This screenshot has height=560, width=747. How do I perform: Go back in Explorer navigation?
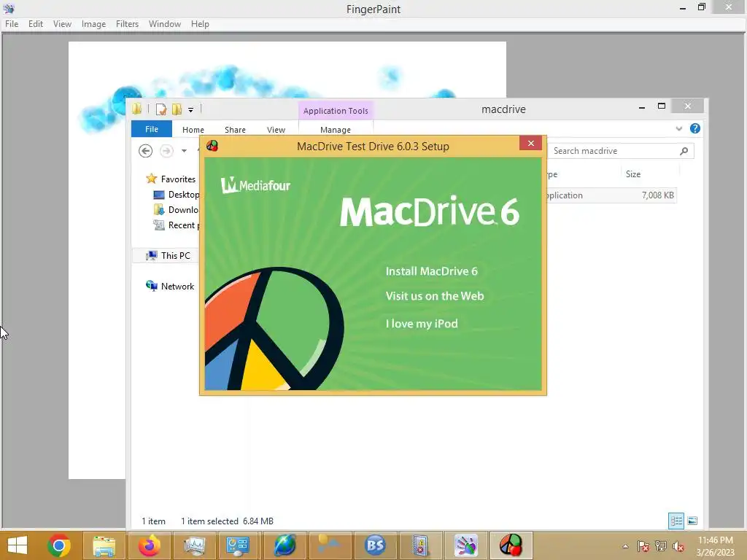145,151
